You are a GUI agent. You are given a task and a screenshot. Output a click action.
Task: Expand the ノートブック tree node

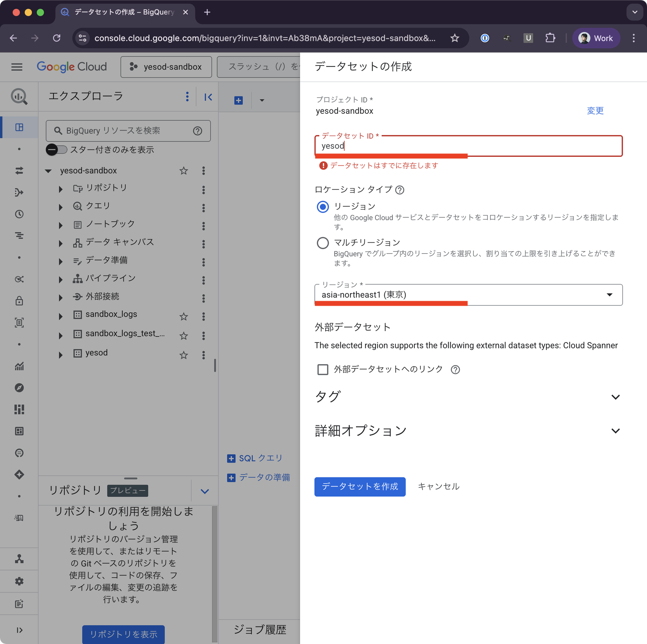[x=61, y=225]
